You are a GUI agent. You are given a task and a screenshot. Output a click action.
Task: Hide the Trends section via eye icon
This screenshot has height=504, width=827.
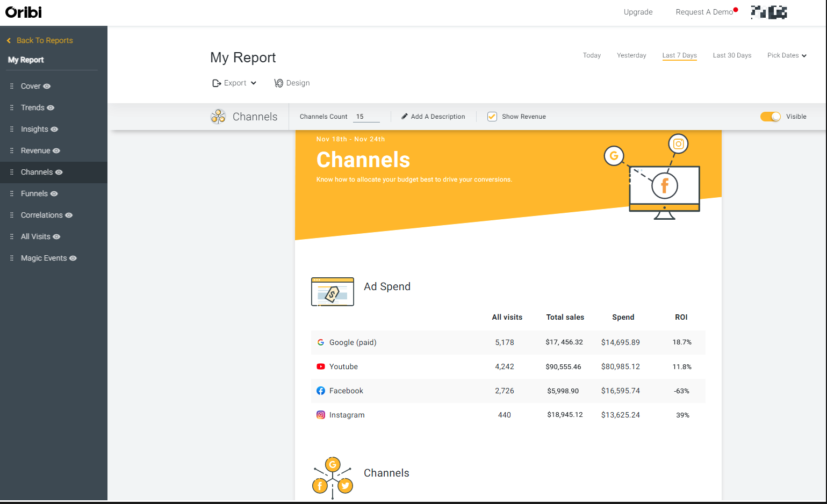[x=51, y=107]
